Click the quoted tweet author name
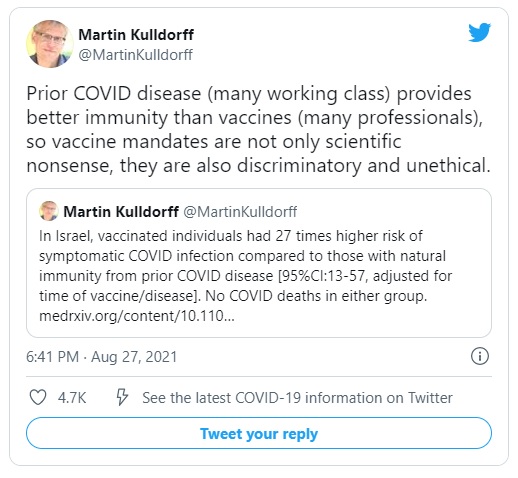Image resolution: width=518 pixels, height=478 pixels. click(x=121, y=212)
